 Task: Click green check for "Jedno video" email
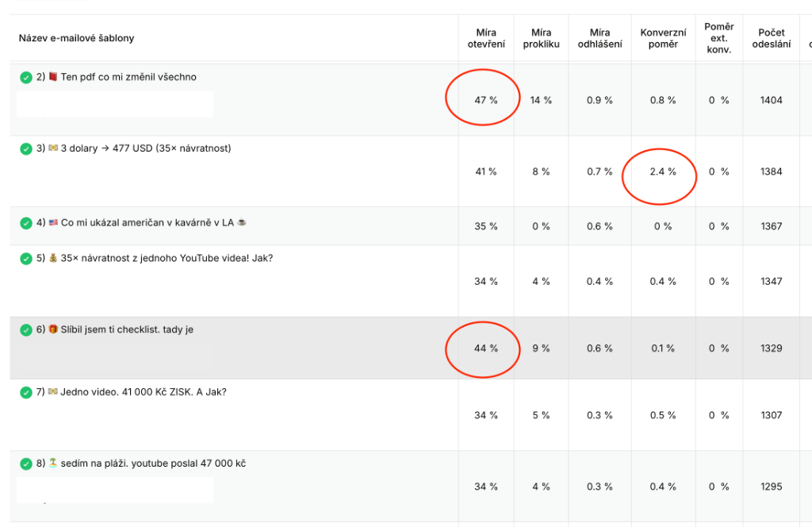[26, 392]
